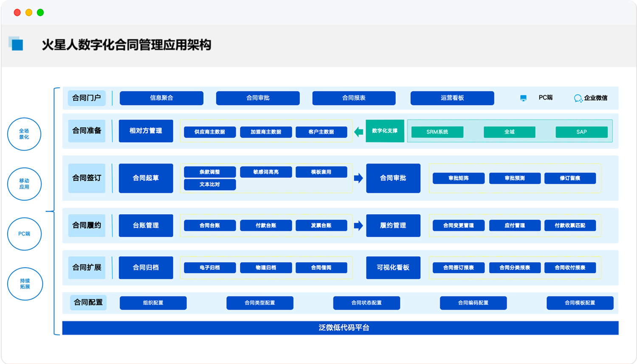Click the 合同状态配置 block
637x364 pixels.
pyautogui.click(x=366, y=303)
